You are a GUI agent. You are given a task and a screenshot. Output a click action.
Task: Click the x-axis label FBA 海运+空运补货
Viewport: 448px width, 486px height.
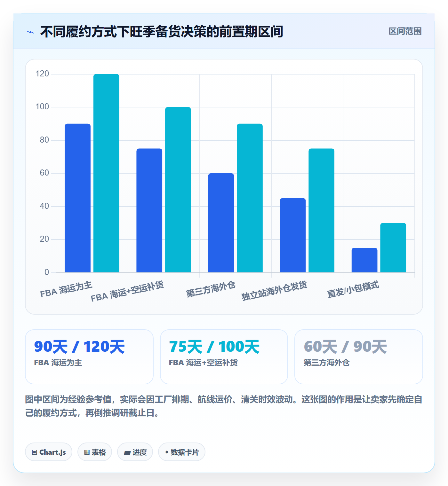(x=127, y=291)
